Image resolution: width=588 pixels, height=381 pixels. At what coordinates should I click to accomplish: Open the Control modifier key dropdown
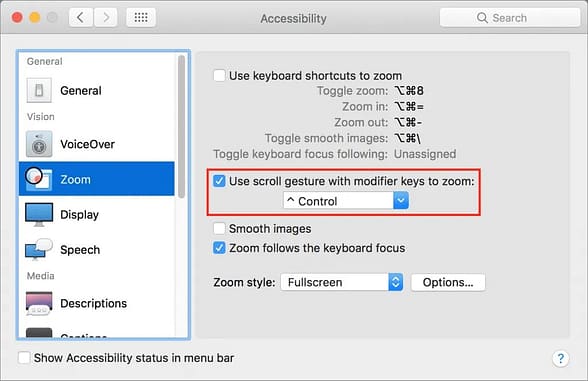point(346,201)
